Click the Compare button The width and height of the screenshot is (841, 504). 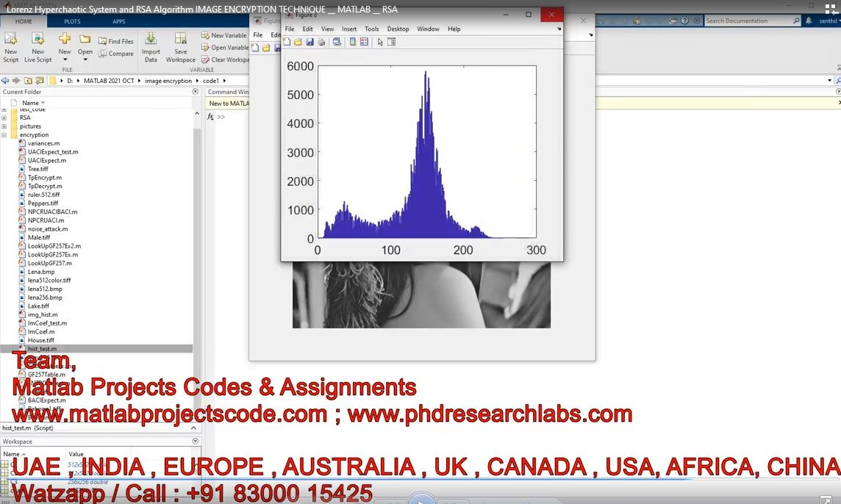pyautogui.click(x=116, y=54)
